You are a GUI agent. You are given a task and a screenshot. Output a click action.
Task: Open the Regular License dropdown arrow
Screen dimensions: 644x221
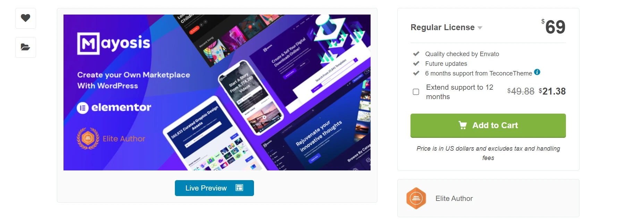pyautogui.click(x=480, y=28)
